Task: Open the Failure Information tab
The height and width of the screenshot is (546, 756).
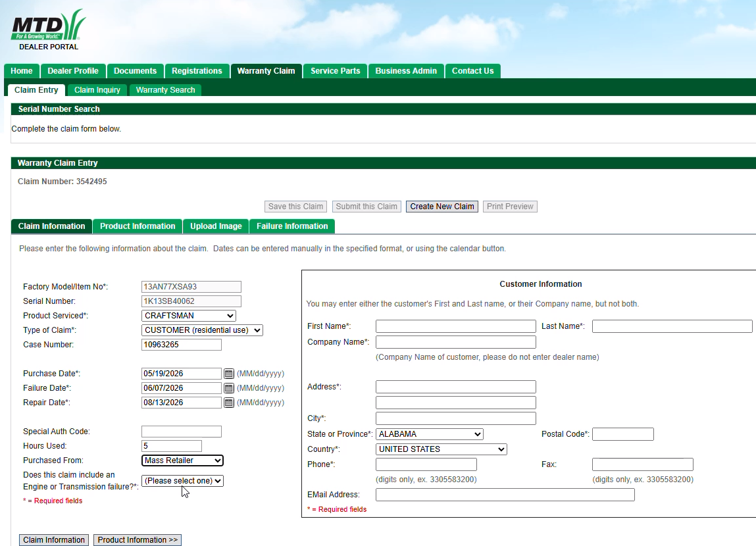Action: (x=292, y=226)
